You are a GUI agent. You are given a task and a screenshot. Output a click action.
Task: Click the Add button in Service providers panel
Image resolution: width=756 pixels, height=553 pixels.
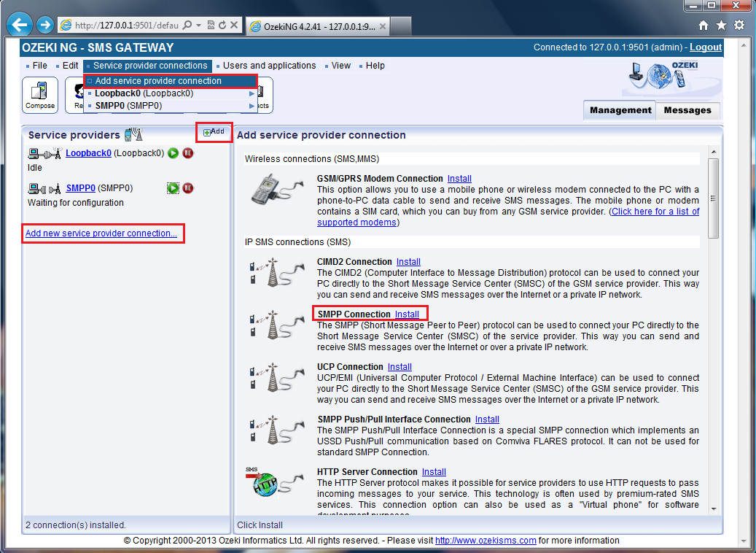[214, 132]
